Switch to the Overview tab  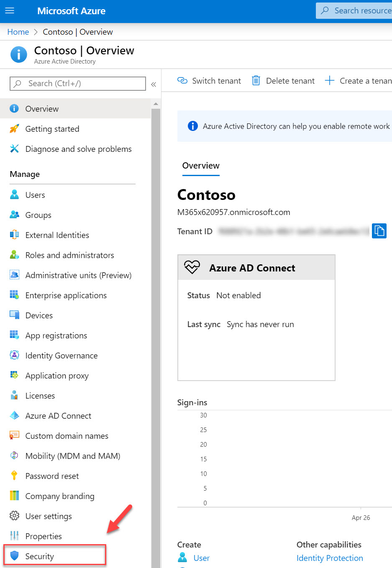pos(200,166)
